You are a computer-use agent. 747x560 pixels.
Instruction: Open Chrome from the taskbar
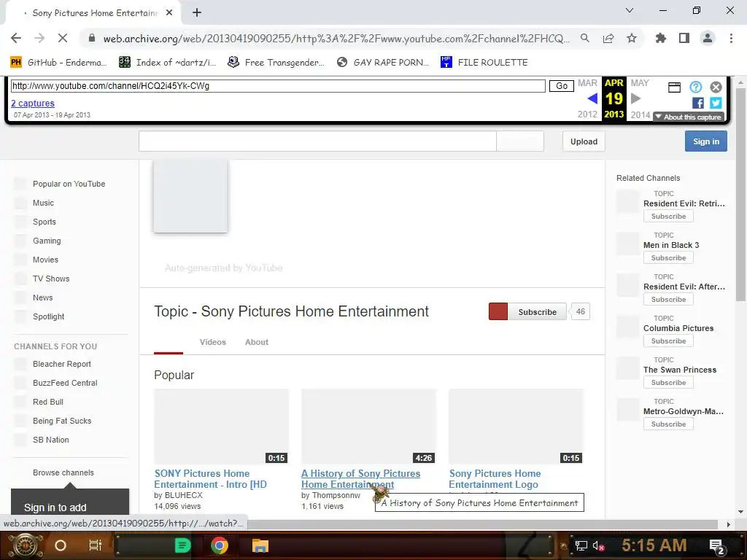pyautogui.click(x=220, y=545)
